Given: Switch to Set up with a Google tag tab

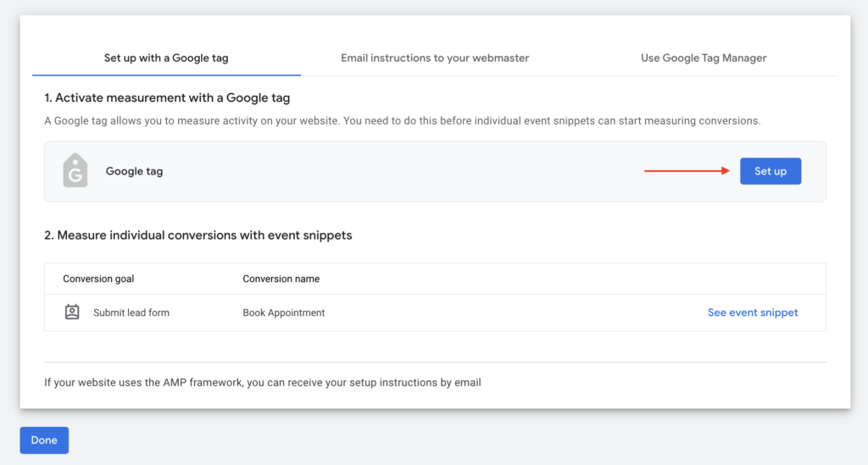Looking at the screenshot, I should point(166,58).
